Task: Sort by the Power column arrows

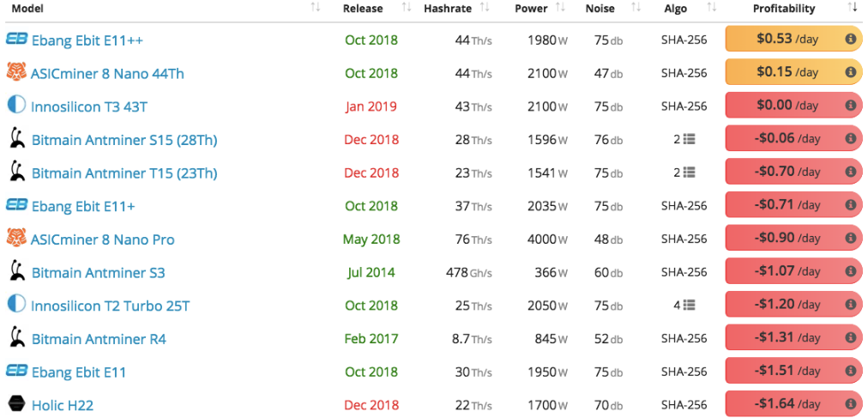Action: tap(560, 8)
